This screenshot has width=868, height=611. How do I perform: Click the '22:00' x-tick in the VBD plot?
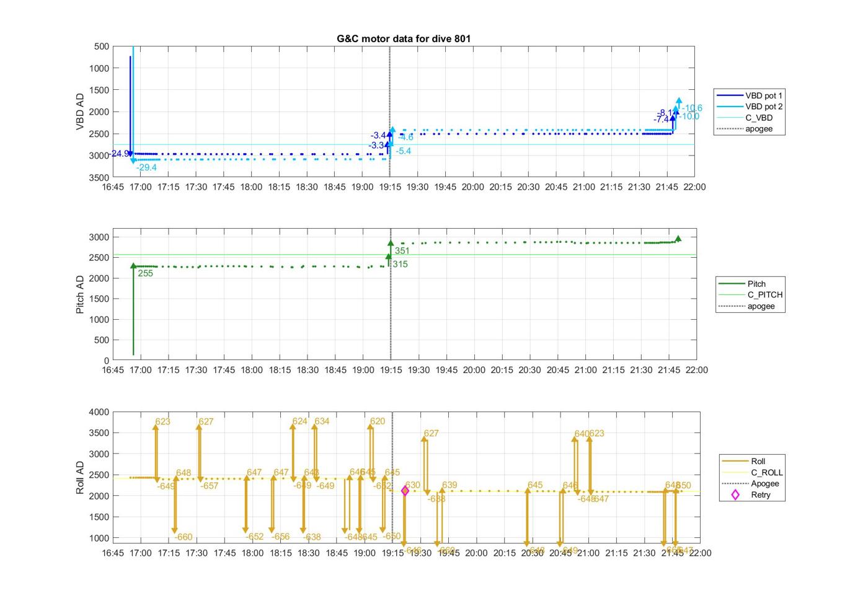(694, 187)
